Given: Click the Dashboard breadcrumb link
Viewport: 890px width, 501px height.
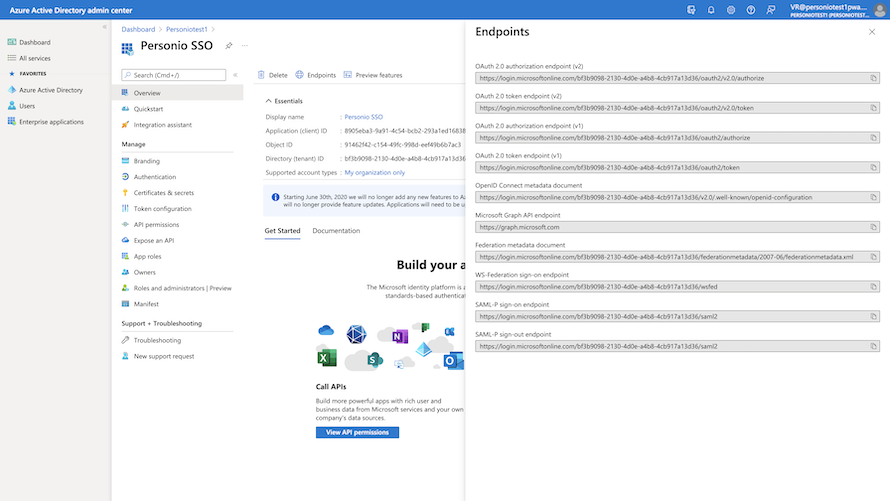Looking at the screenshot, I should click(138, 29).
